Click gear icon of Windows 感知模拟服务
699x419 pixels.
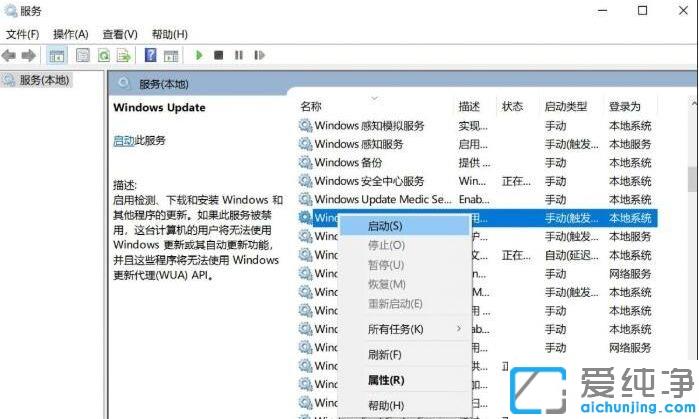[x=305, y=126]
